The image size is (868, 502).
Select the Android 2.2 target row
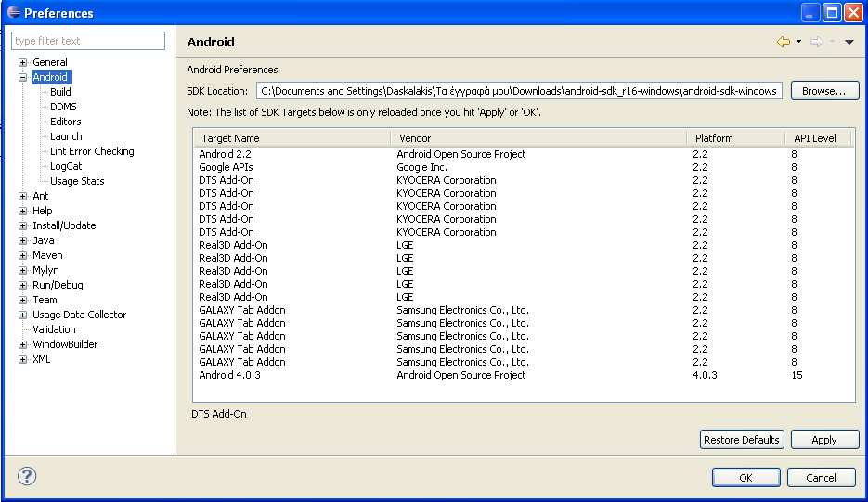(x=524, y=154)
